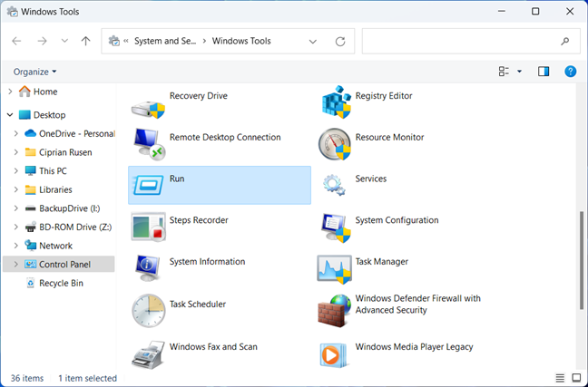The width and height of the screenshot is (588, 387).
Task: Select the Steps Recorder icon
Action: pyautogui.click(x=149, y=227)
